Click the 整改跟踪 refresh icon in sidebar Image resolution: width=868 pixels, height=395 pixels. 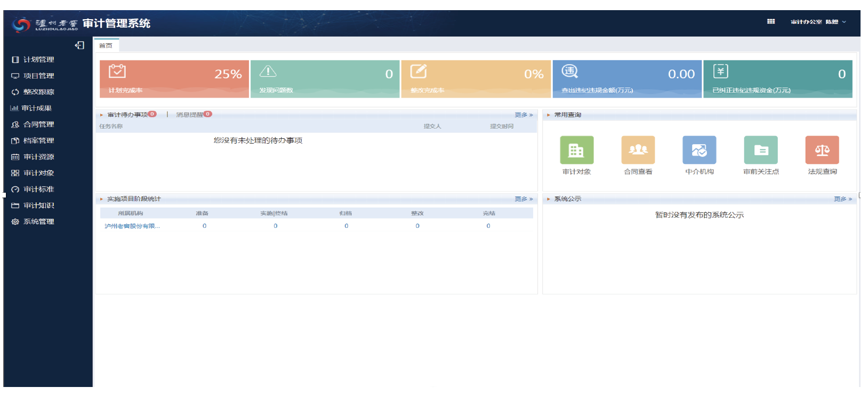(15, 92)
